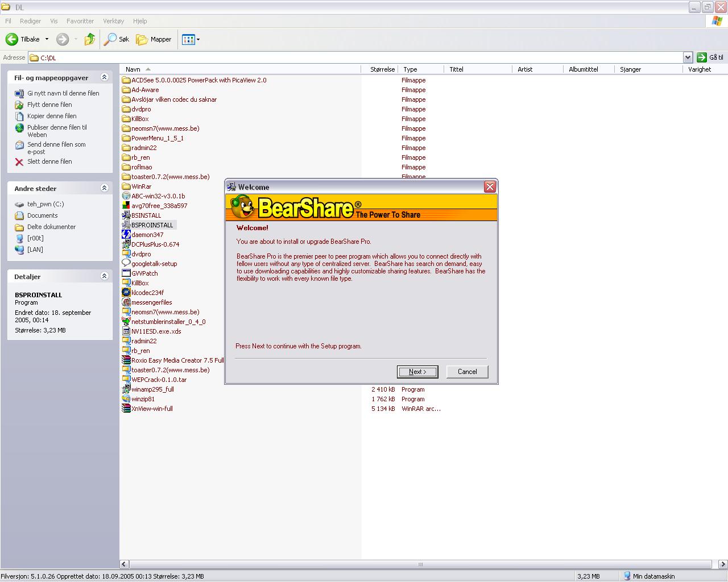
Task: Open Delte dokumenter folder link
Action: [x=51, y=227]
